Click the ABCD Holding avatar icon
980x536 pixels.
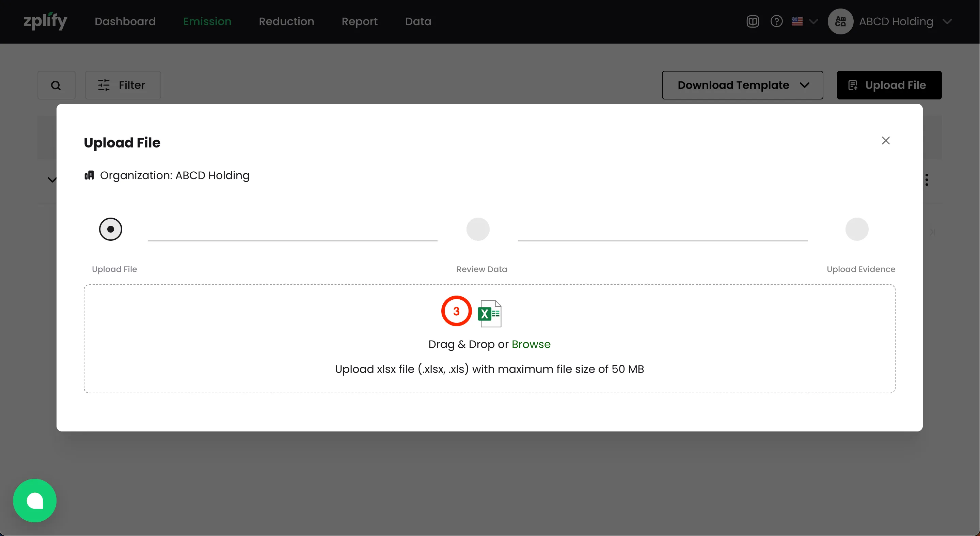(x=840, y=21)
